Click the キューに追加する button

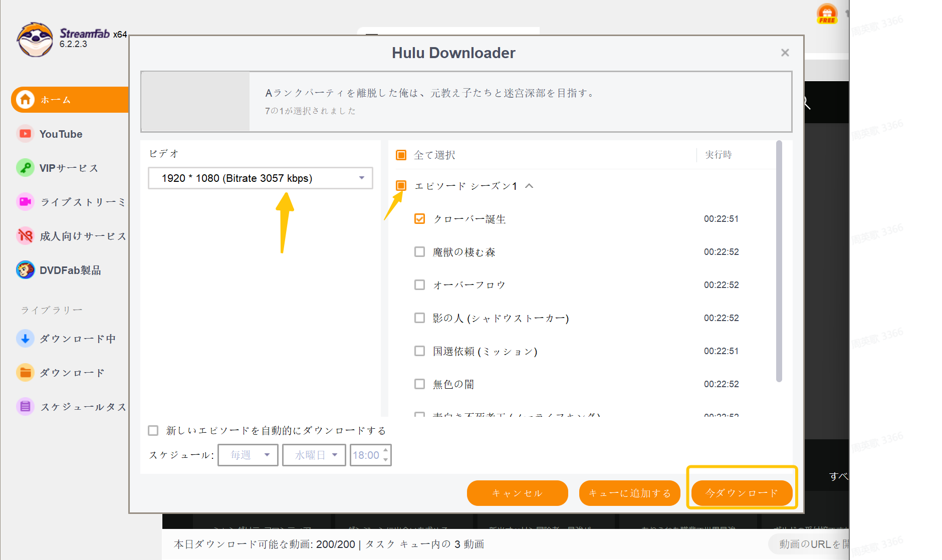tap(629, 493)
